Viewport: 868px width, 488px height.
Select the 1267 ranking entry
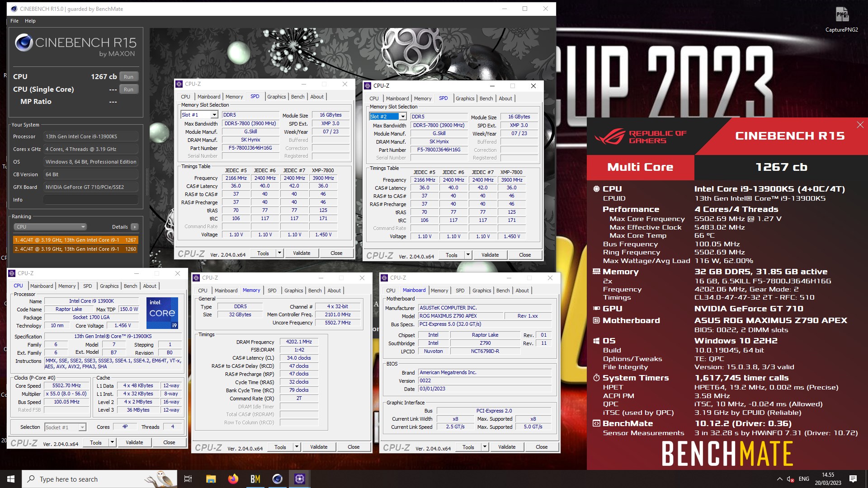75,240
